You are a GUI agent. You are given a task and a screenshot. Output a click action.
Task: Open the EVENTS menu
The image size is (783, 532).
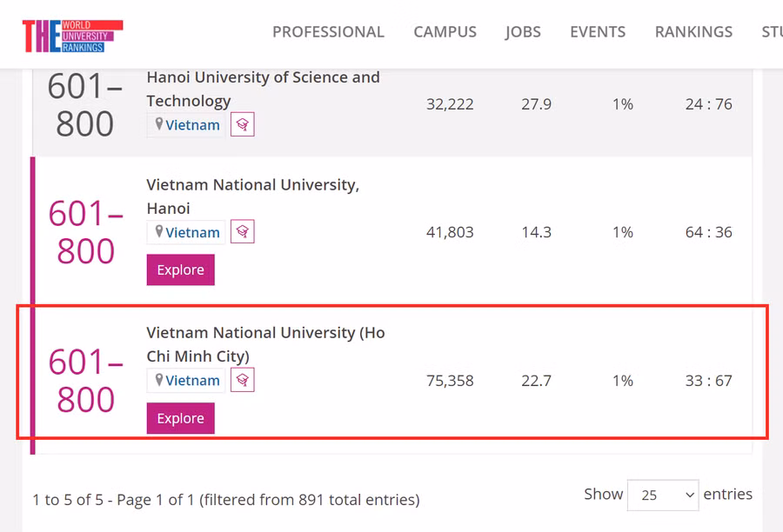coord(598,32)
